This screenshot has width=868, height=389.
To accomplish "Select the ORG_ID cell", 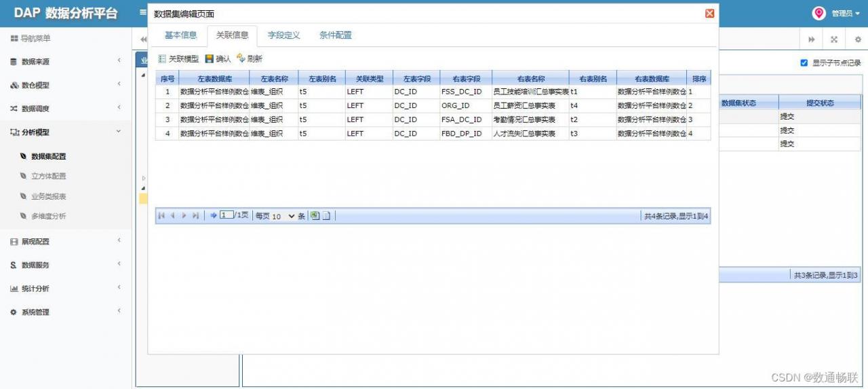I will point(466,106).
